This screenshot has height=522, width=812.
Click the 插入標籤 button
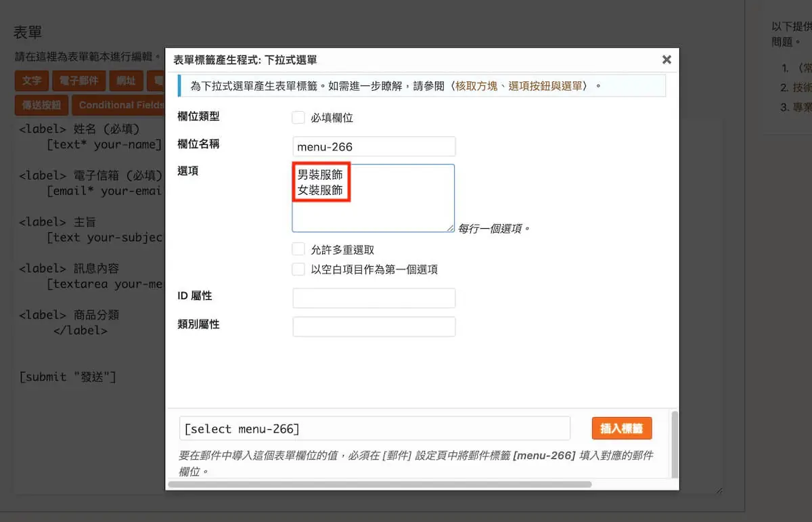pyautogui.click(x=622, y=428)
